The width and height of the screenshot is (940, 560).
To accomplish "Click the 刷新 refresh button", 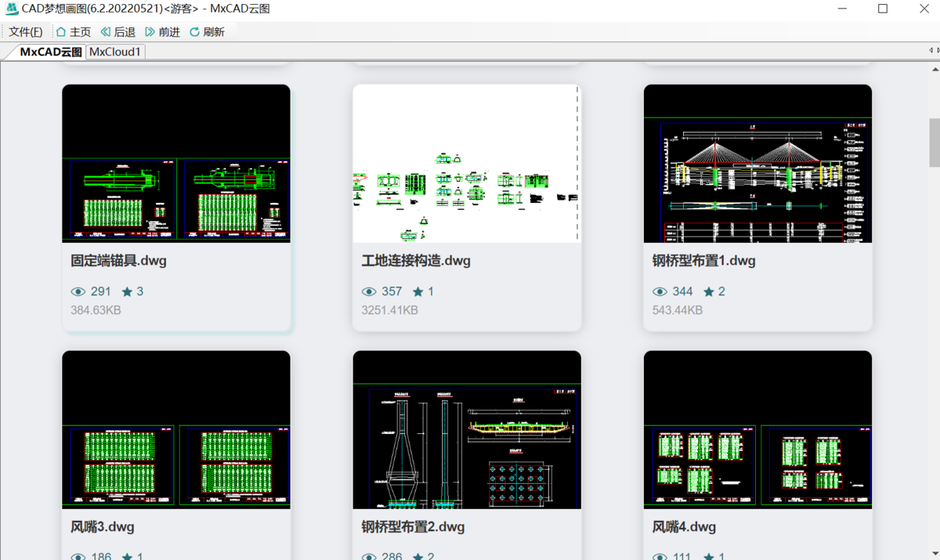I will coord(207,32).
